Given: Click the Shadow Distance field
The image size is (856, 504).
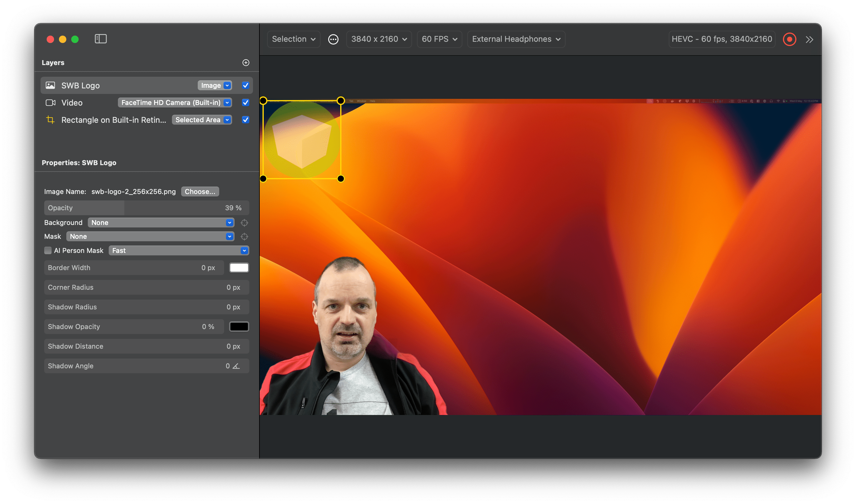Looking at the screenshot, I should [x=147, y=347].
